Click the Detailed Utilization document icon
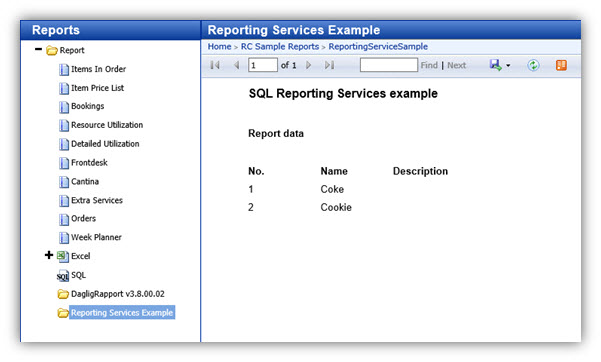 click(64, 144)
